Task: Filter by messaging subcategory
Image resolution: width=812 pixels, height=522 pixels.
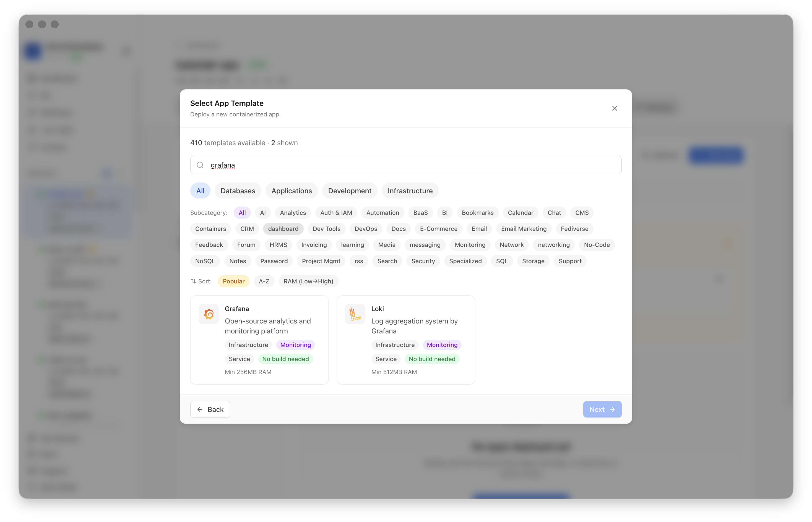Action: (425, 245)
